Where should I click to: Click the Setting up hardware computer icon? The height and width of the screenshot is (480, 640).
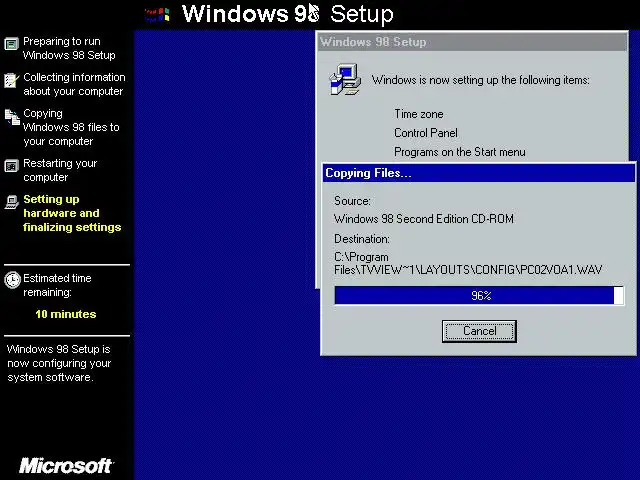(11, 202)
